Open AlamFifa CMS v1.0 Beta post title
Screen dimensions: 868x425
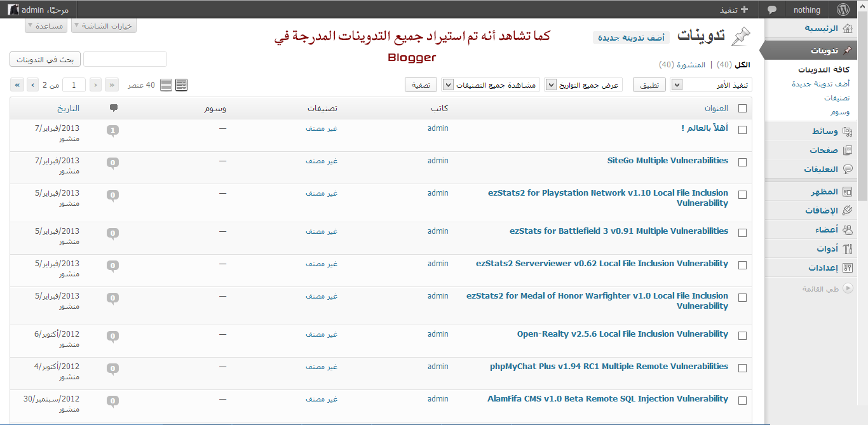pos(608,399)
